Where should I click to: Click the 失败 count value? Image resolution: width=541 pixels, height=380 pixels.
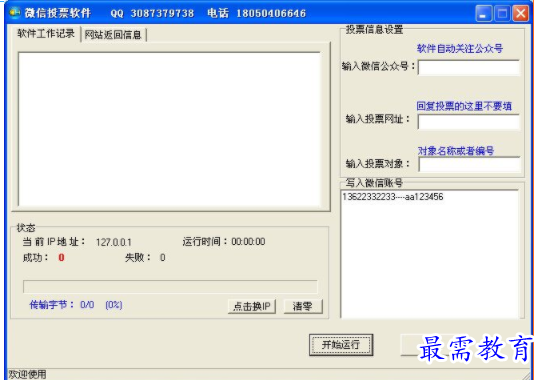[x=163, y=257]
